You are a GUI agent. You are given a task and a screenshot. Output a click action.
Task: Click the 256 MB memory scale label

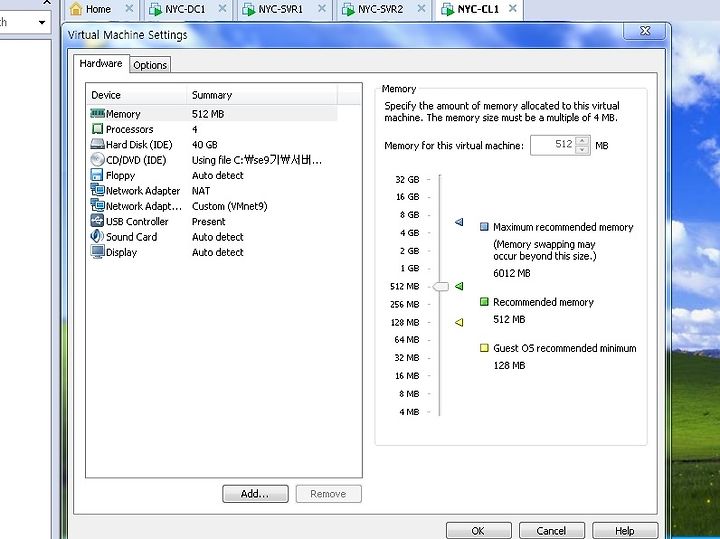(x=404, y=304)
